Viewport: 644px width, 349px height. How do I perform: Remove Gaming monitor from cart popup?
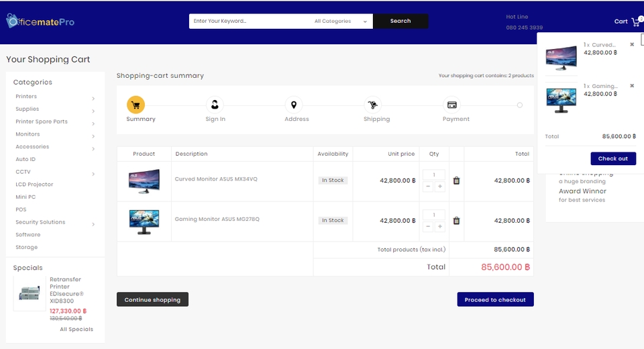632,85
